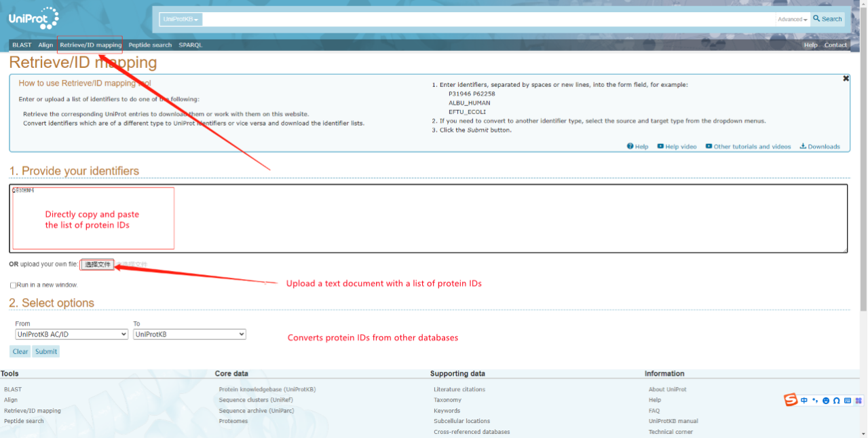868x438 pixels.
Task: Close the how-to help panel
Action: (x=846, y=79)
